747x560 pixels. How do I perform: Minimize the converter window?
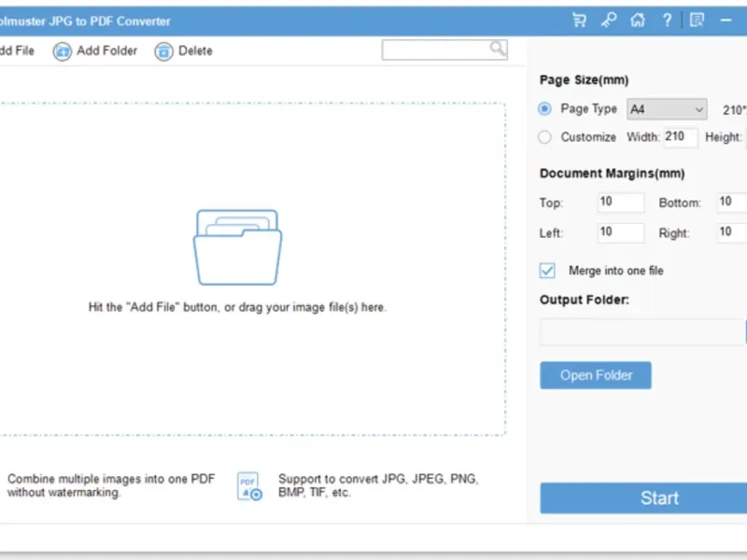click(x=726, y=20)
